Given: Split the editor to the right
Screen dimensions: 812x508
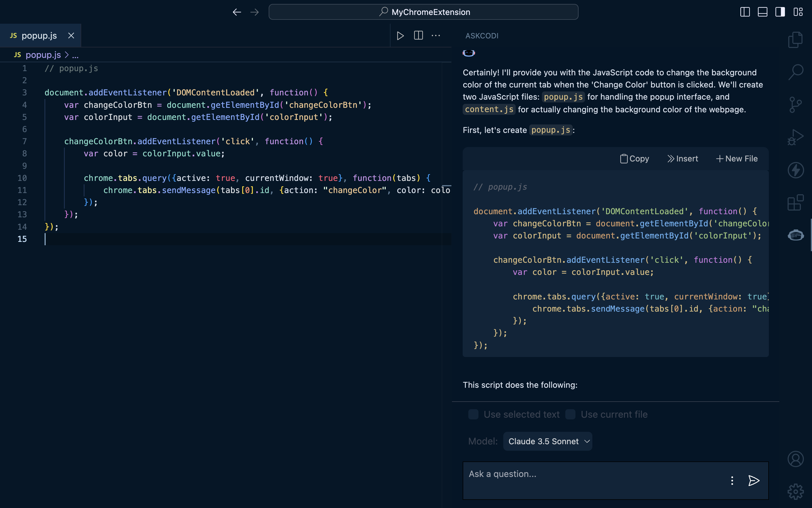Looking at the screenshot, I should point(418,36).
